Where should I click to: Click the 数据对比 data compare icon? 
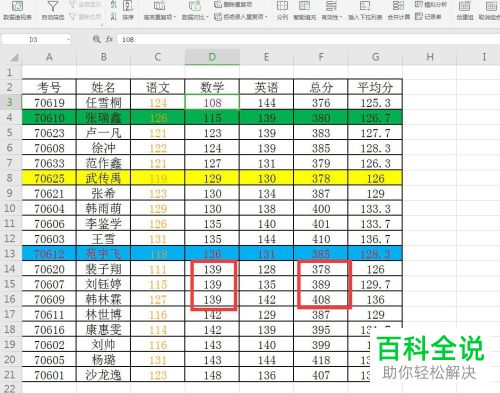tap(195, 6)
